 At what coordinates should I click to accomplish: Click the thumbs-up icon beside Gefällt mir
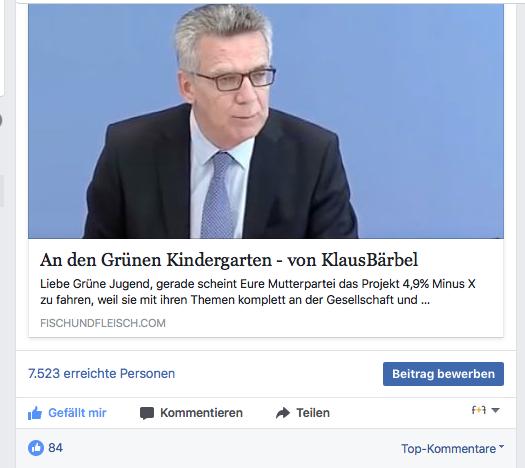(35, 413)
